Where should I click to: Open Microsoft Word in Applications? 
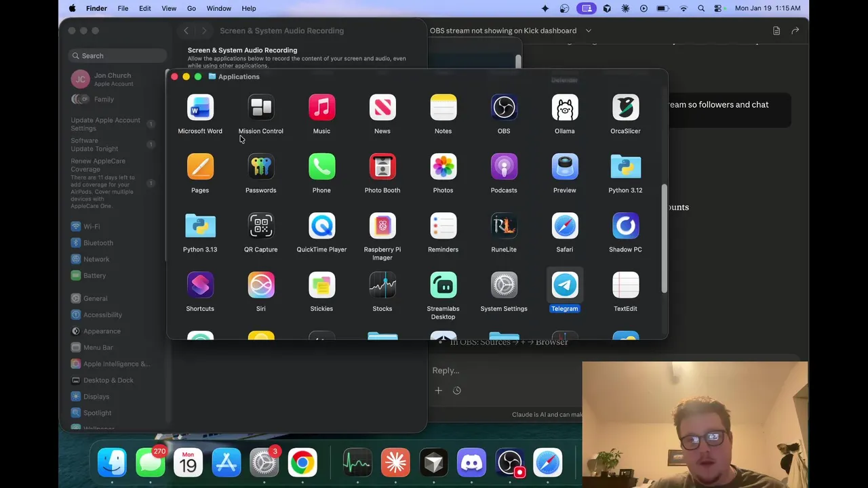click(200, 108)
